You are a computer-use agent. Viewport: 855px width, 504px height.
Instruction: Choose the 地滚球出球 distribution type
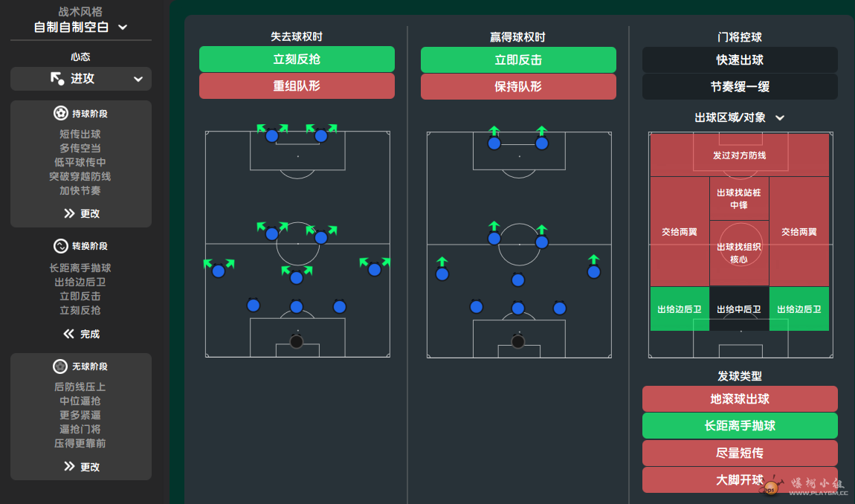740,398
